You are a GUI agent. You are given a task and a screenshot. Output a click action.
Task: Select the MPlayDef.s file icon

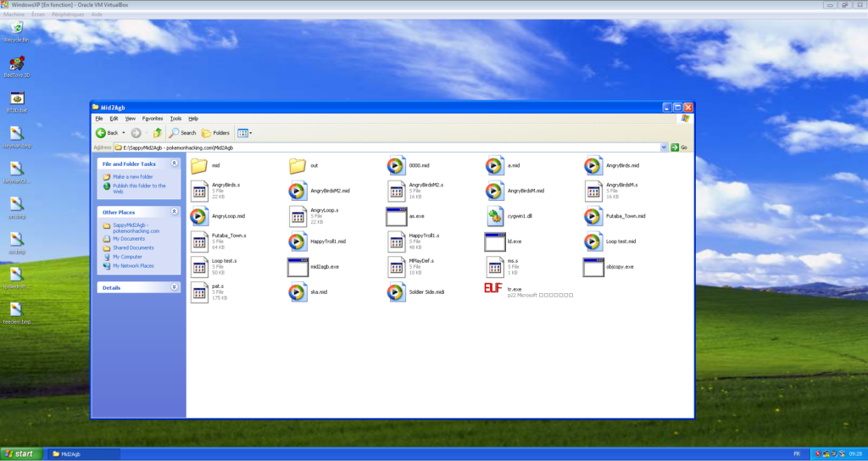(x=397, y=267)
